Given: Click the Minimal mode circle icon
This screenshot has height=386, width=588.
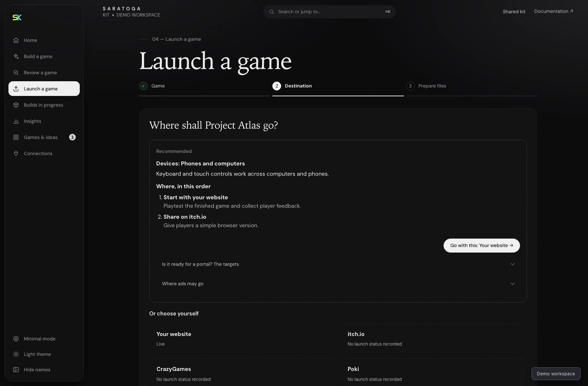Looking at the screenshot, I should (x=16, y=339).
